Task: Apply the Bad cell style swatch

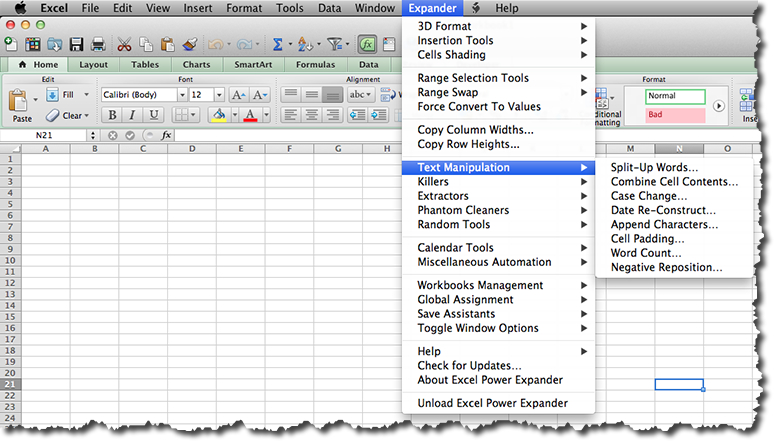Action: [675, 115]
